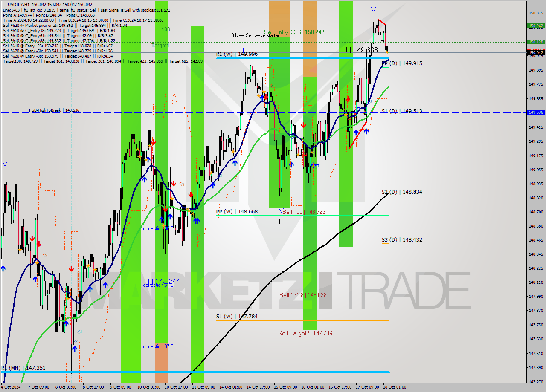Select '15 Oct 09:00' on the time axis
Screen dimensions: 546x392
285,387
